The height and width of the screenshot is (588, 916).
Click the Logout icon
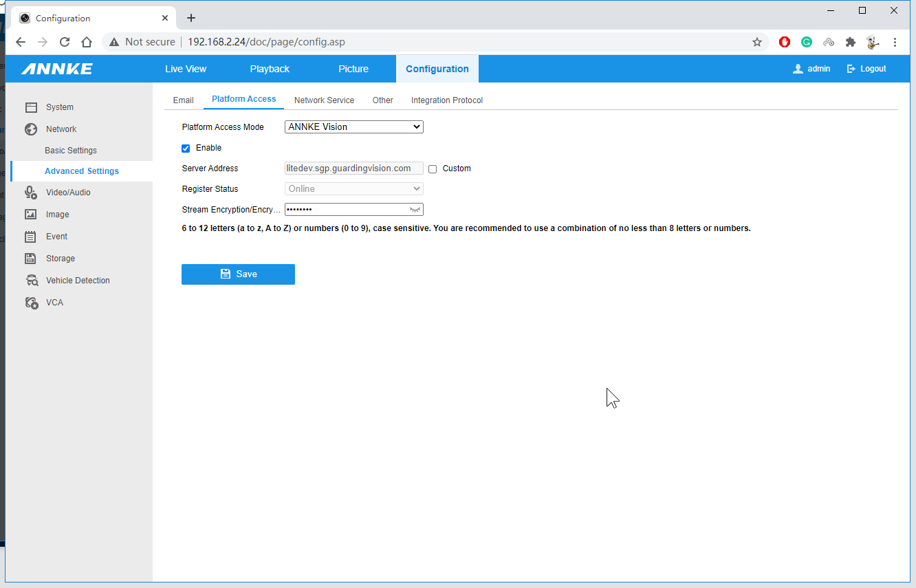click(x=851, y=69)
